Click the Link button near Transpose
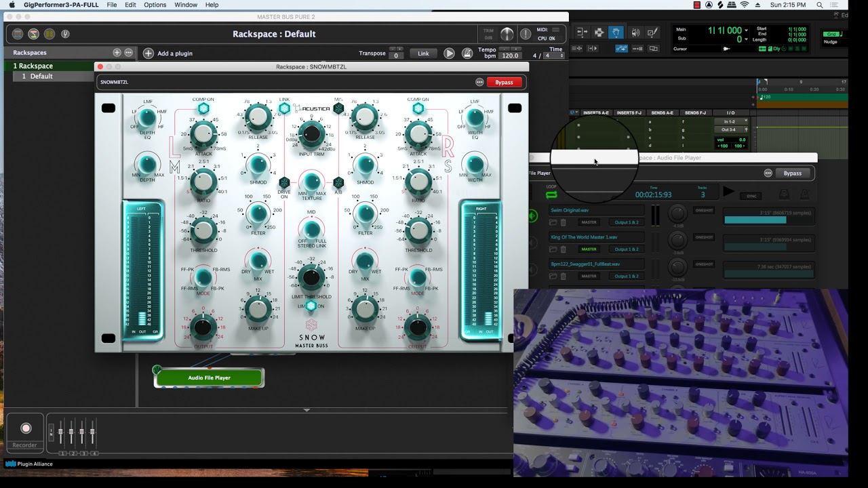 (x=423, y=53)
